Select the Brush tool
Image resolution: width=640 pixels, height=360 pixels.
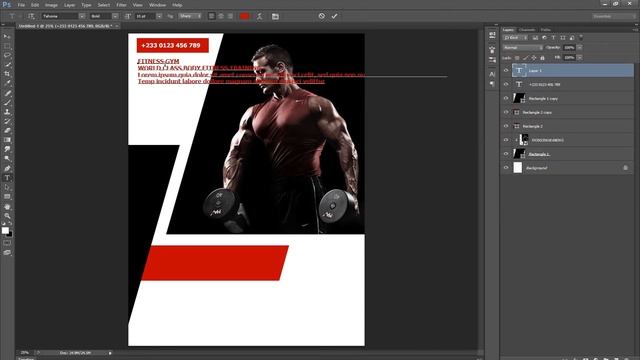[x=7, y=102]
